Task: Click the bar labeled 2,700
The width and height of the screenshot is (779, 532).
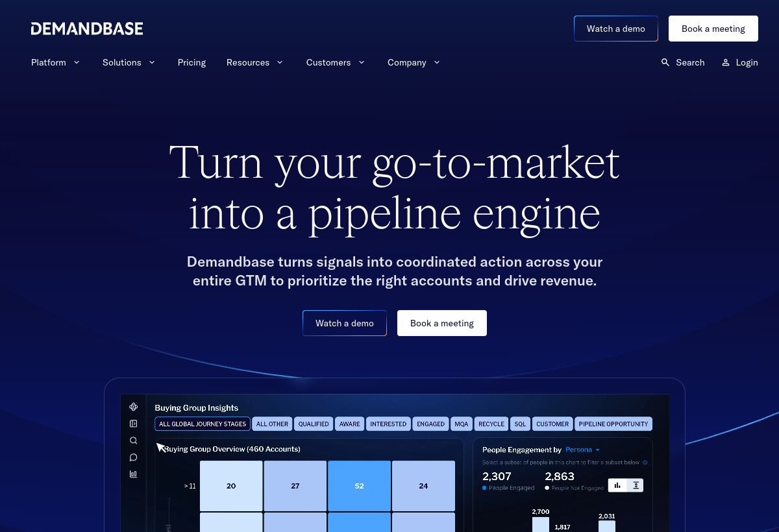Action: (541, 524)
